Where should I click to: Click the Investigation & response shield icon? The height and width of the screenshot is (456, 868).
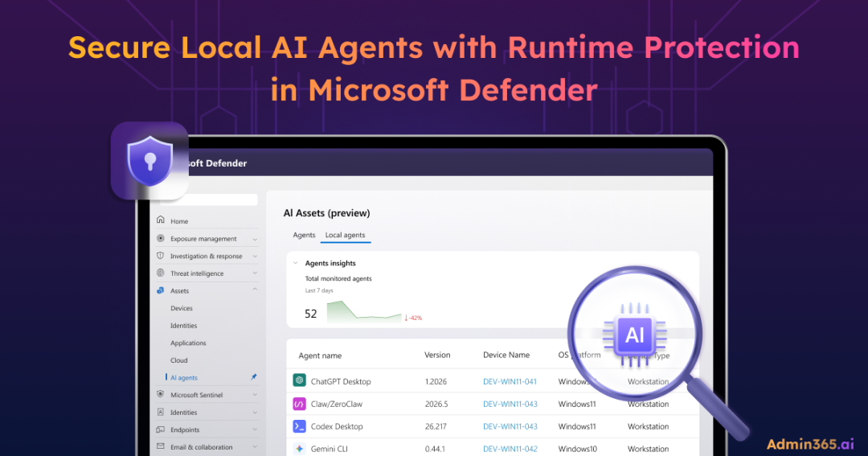point(161,256)
